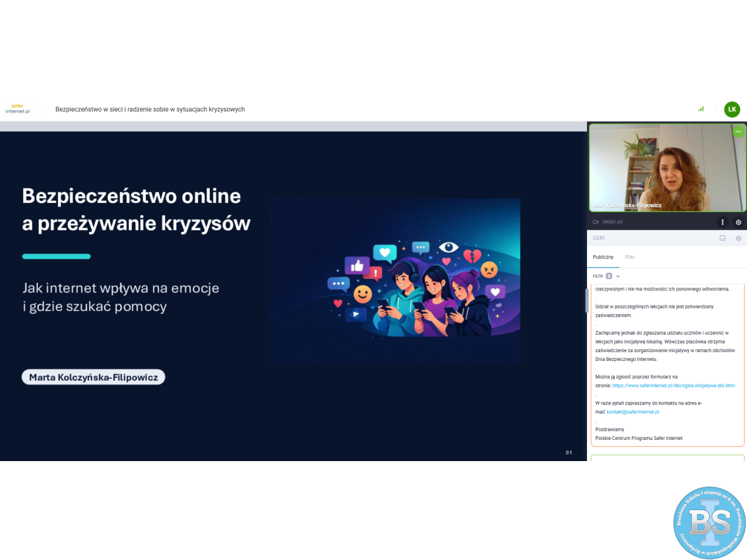Click the Marta Kolczyńska-Filipowicz name badge on slide
The image size is (747, 560).
tap(93, 377)
